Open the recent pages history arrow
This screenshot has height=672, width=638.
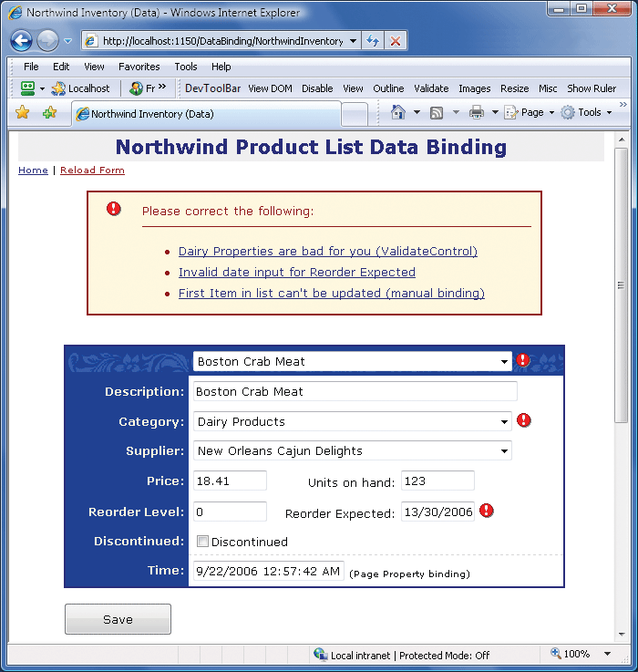click(67, 41)
